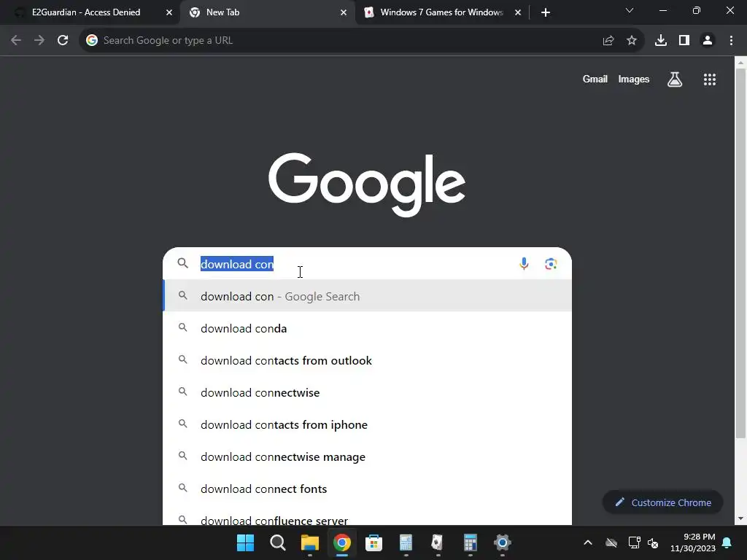
Task: Close the New Tab tab
Action: point(343,12)
